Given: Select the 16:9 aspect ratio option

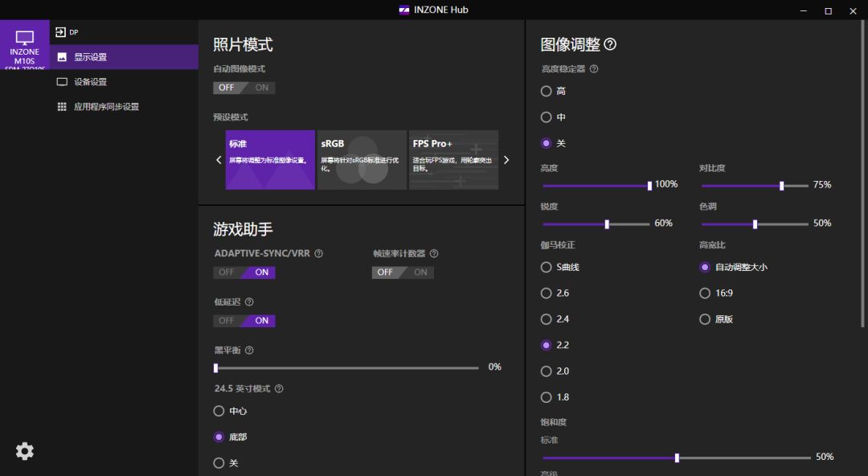Looking at the screenshot, I should pyautogui.click(x=705, y=293).
